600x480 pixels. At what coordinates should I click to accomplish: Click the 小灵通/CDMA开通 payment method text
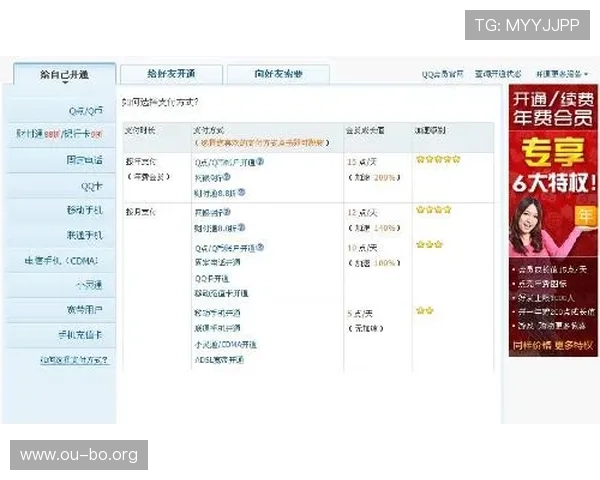point(225,344)
